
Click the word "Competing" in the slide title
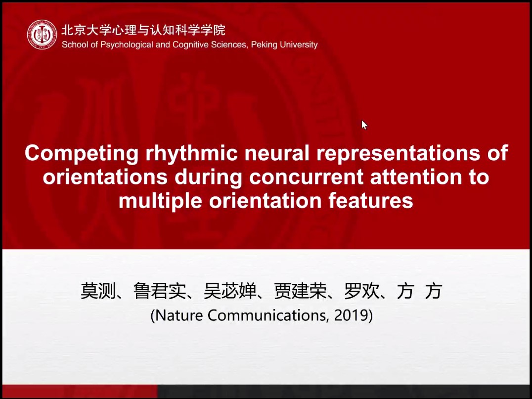pos(82,153)
